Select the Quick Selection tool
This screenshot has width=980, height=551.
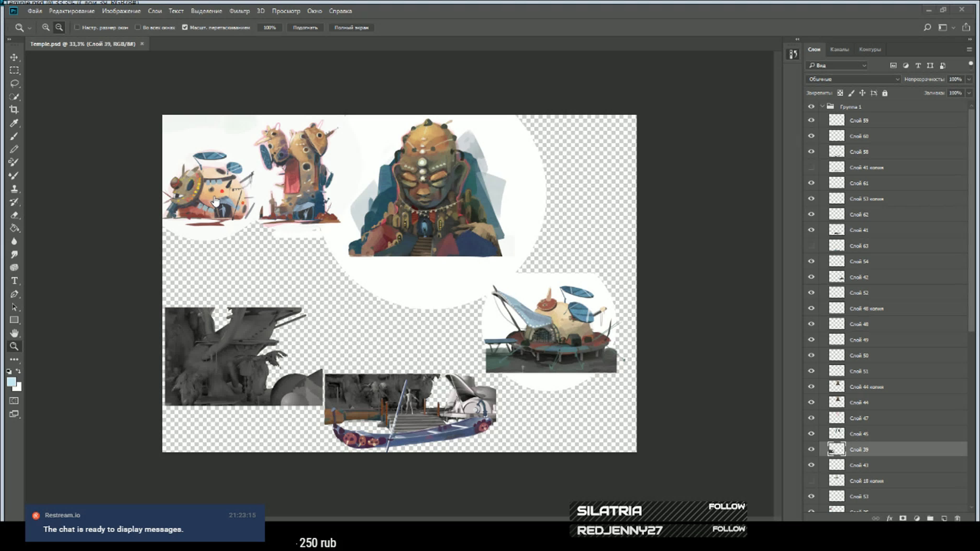pos(14,97)
